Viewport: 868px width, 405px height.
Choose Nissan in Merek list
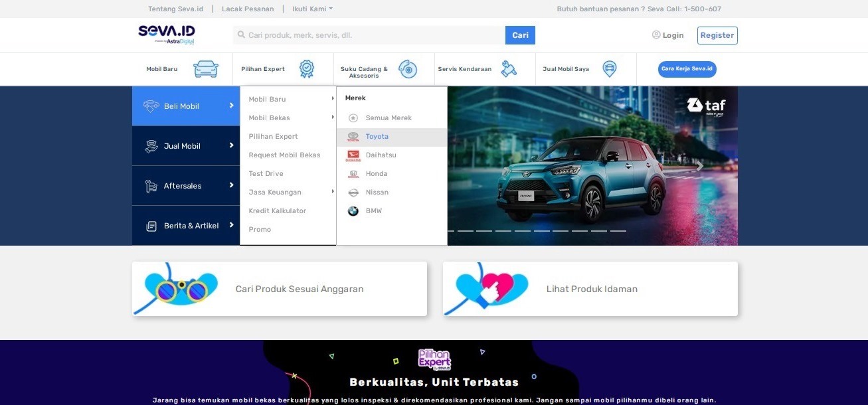pos(392,193)
